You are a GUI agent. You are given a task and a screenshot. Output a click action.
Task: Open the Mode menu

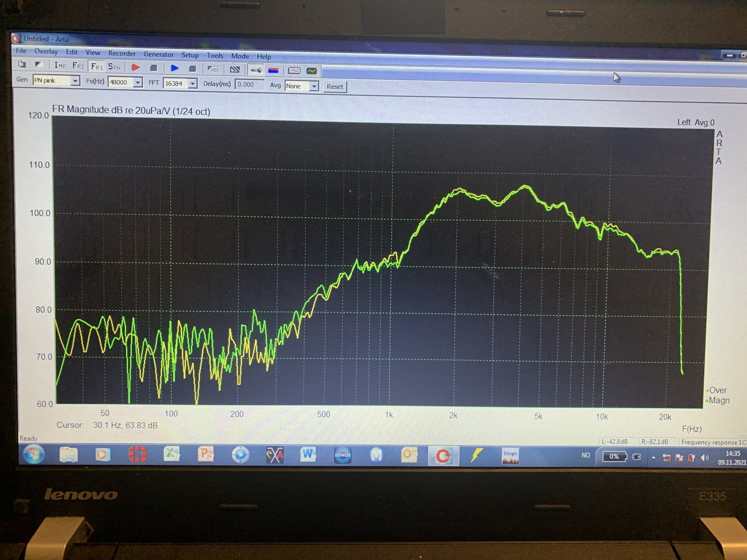(240, 56)
